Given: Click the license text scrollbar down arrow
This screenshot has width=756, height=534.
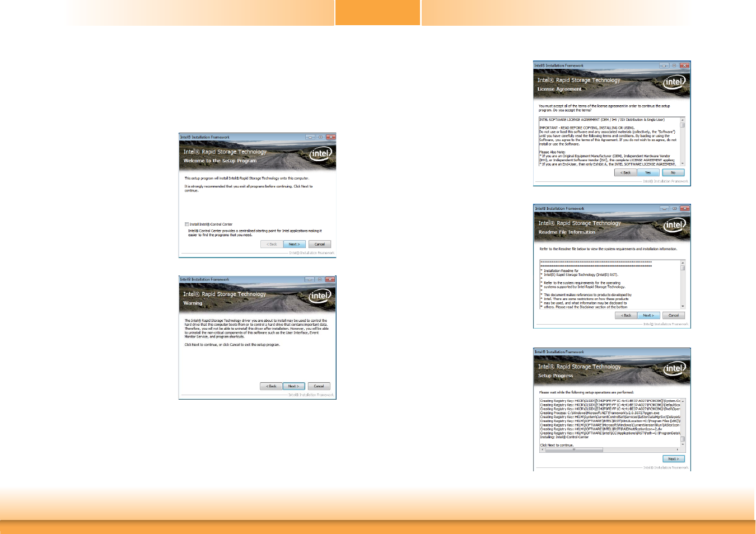Looking at the screenshot, I should click(683, 163).
